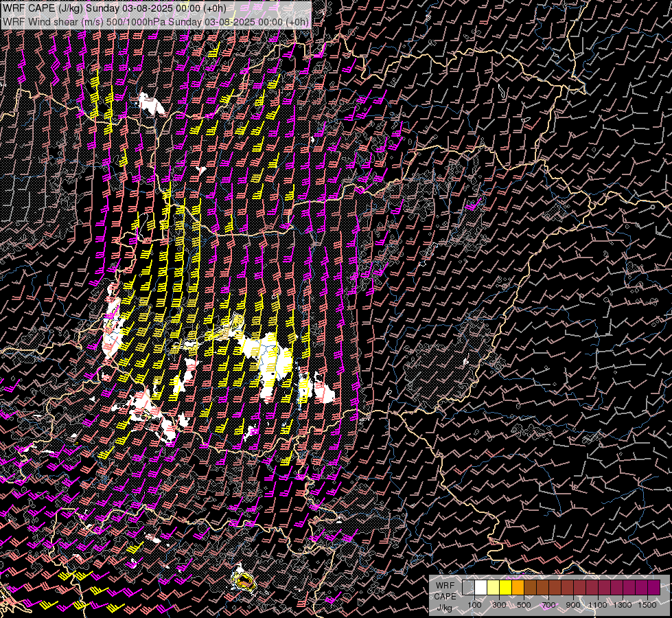
Task: Select the last purple legend swatch
Action: tap(654, 587)
